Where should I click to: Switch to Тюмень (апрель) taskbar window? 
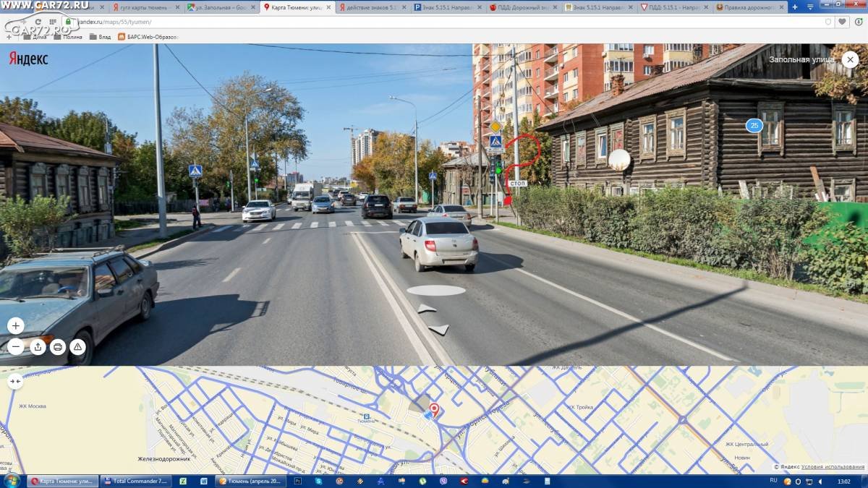click(x=252, y=481)
